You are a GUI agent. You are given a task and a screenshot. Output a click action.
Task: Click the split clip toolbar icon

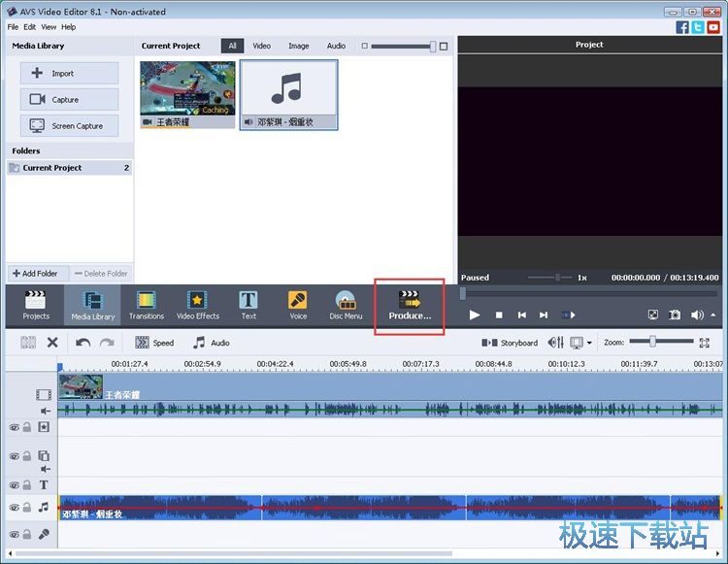[x=28, y=343]
